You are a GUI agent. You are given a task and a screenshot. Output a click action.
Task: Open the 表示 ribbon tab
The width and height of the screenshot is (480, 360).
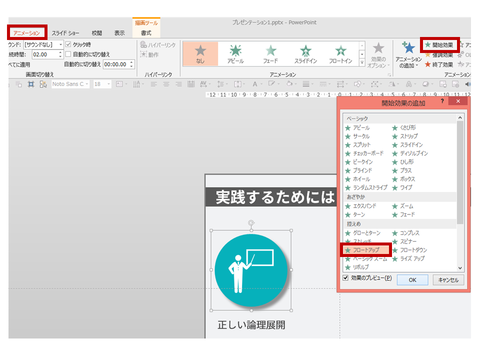click(119, 33)
